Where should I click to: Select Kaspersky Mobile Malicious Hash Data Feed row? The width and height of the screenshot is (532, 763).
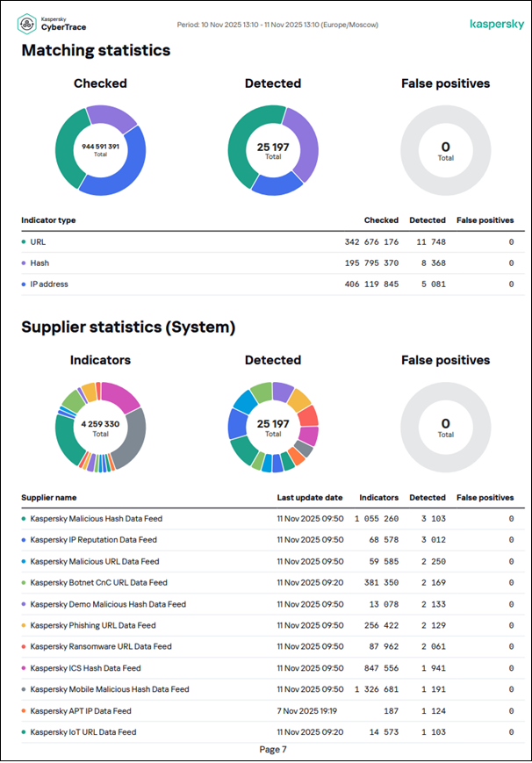273,689
